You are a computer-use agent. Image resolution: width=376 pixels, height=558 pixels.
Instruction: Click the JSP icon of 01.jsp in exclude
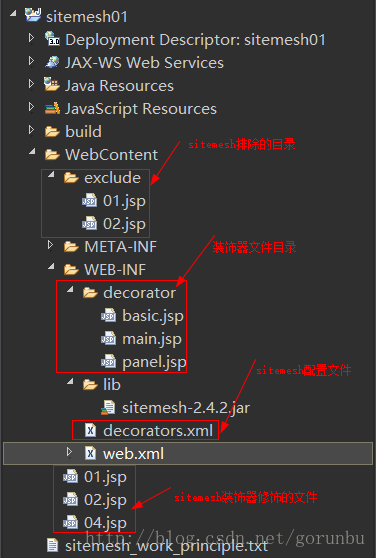pyautogui.click(x=89, y=201)
